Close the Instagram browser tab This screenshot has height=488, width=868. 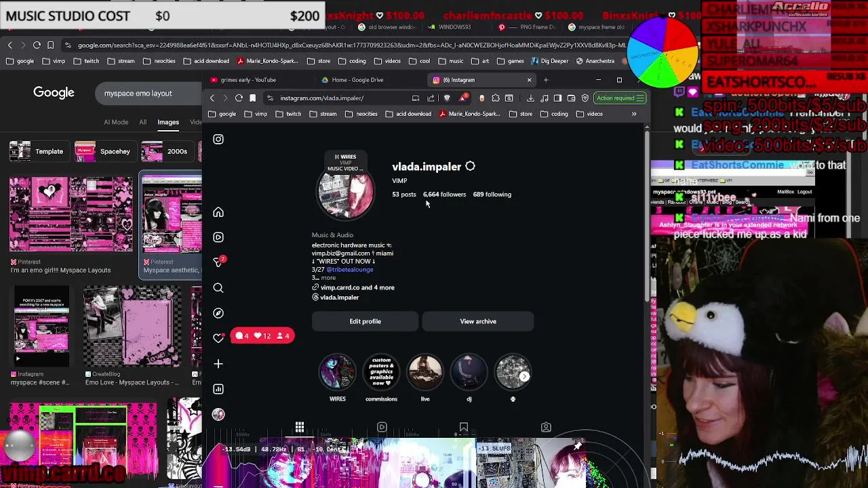529,80
